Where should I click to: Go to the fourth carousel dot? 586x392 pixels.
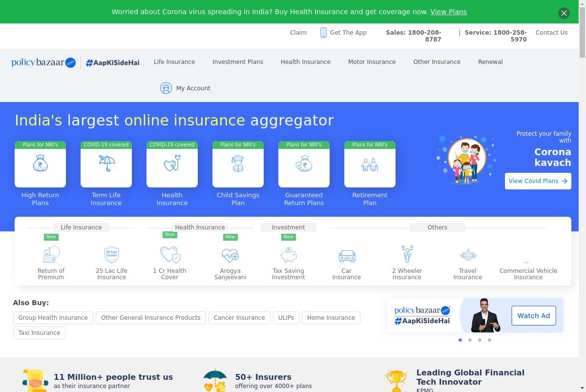pos(489,340)
